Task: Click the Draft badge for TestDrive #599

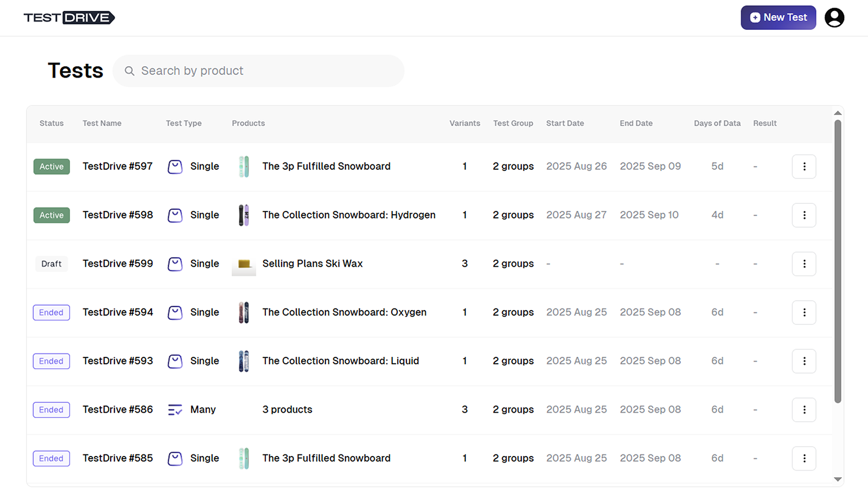Action: [x=52, y=264]
